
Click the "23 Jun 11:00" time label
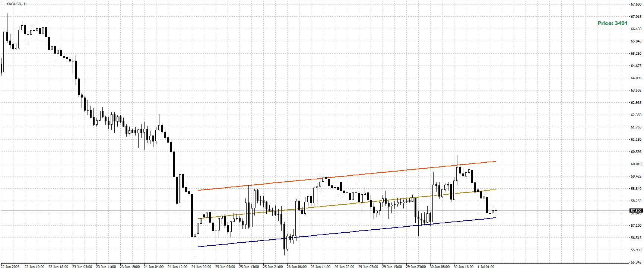[105, 267]
